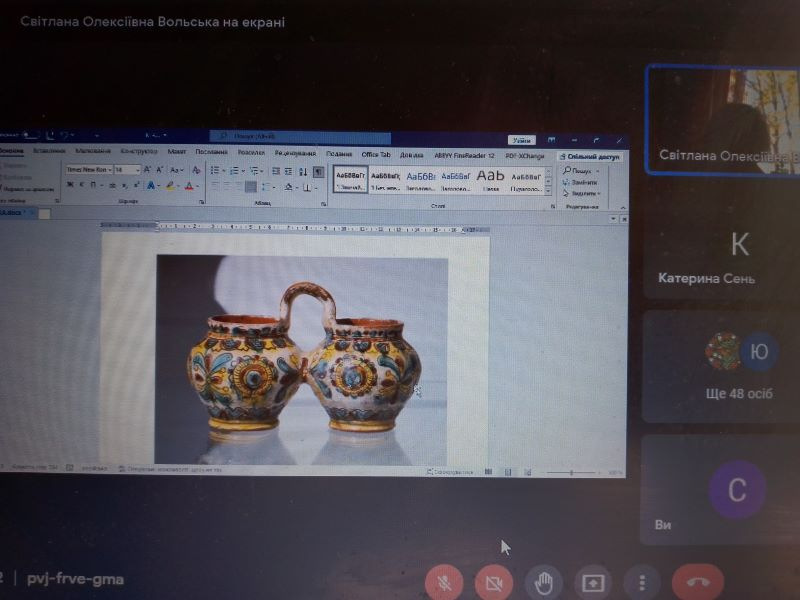
Task: Toggle underline formatting in Word ribbon
Action: (x=93, y=185)
